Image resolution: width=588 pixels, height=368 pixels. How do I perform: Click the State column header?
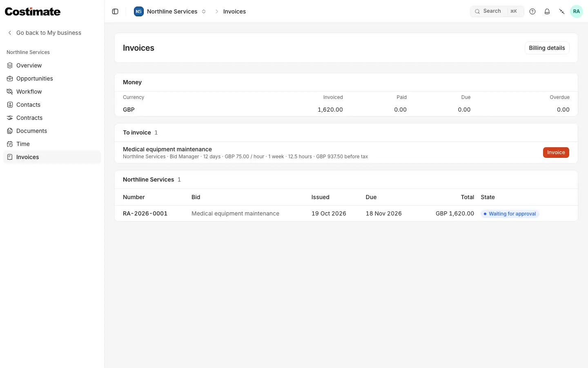[x=488, y=197]
